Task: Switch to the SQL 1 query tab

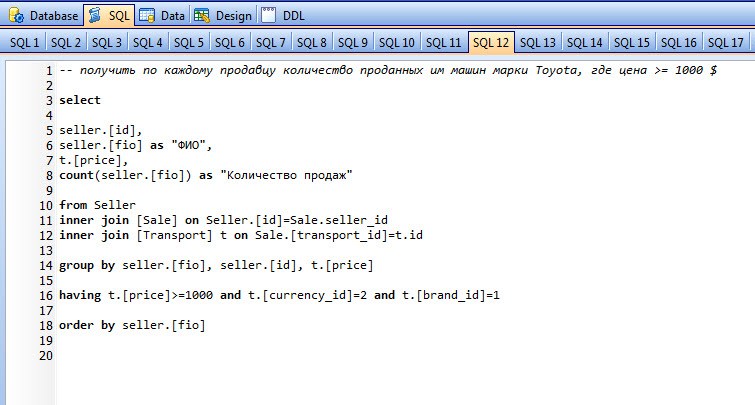Action: 24,43
